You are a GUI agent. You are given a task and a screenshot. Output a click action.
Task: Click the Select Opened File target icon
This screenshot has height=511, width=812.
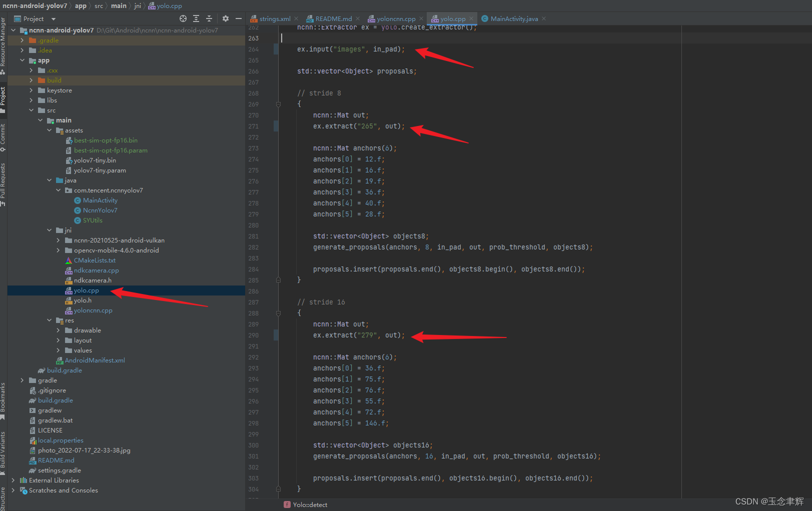183,18
